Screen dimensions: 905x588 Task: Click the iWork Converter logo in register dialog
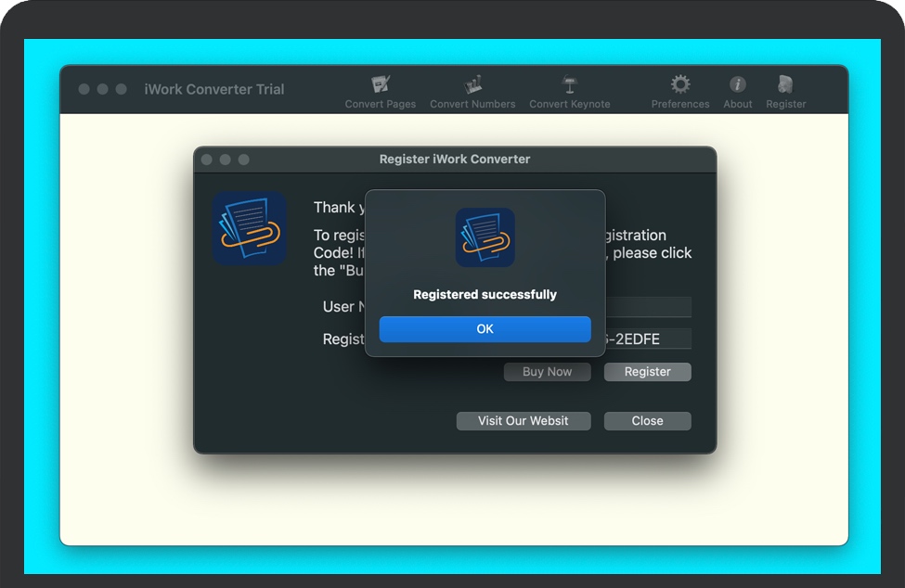click(x=250, y=228)
